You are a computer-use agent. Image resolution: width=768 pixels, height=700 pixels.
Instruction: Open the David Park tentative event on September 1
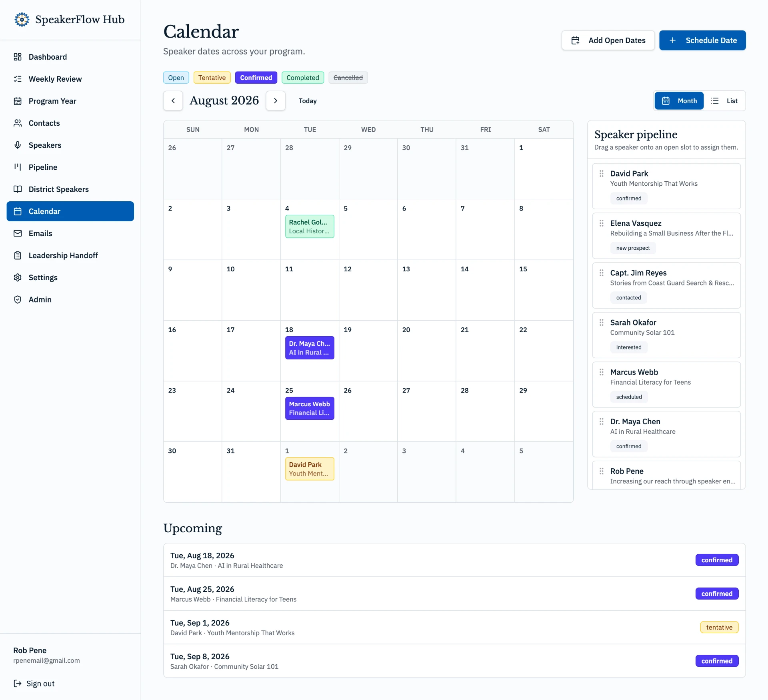coord(310,469)
